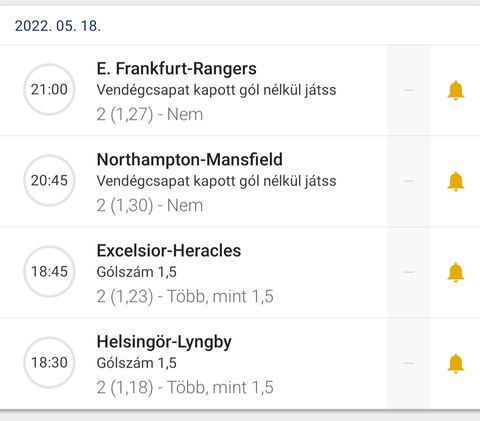This screenshot has height=421, width=480.
Task: Click the result dash for E. Frankfurt-Rangers
Action: tap(409, 90)
